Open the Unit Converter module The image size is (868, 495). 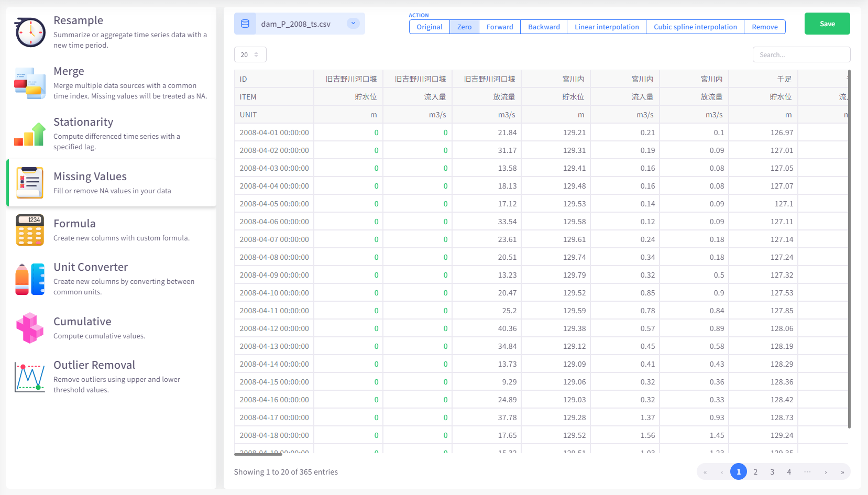pyautogui.click(x=111, y=279)
